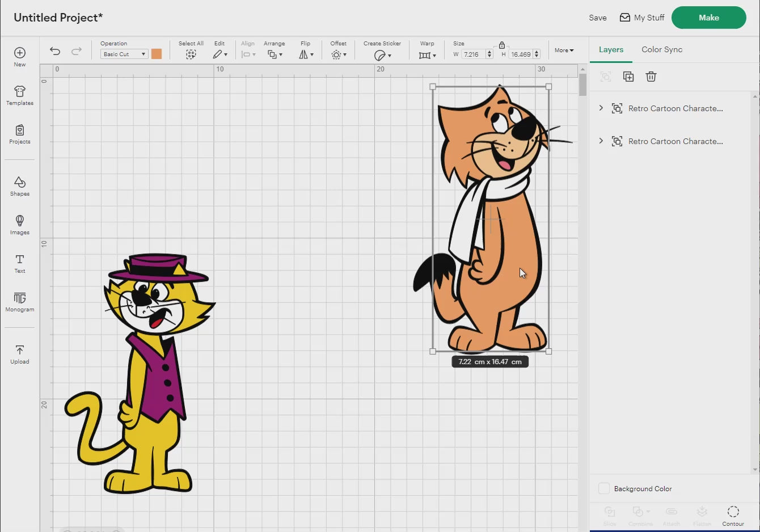Click the width W stepper arrows
Viewport: 760px width, 532px height.
(x=489, y=54)
